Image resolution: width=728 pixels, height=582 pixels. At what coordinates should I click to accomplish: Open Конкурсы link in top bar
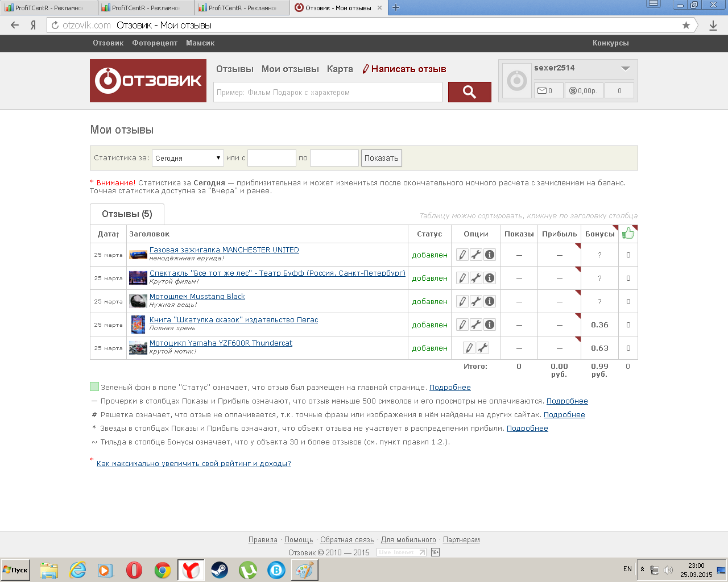611,43
